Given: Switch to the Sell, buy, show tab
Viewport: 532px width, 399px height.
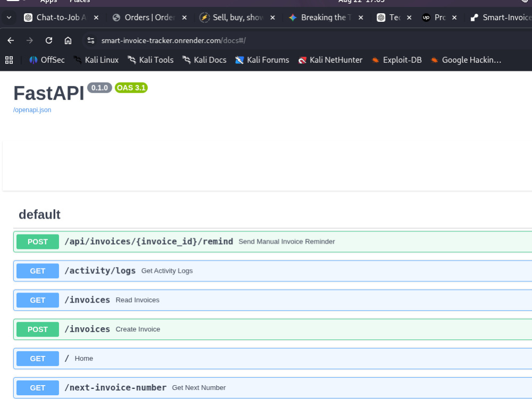Looking at the screenshot, I should click(x=237, y=18).
